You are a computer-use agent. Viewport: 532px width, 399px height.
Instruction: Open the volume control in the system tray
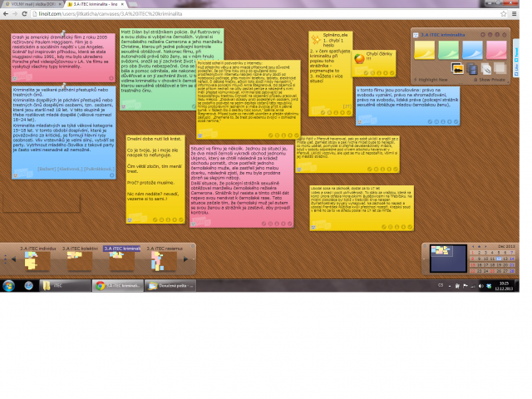(x=480, y=286)
